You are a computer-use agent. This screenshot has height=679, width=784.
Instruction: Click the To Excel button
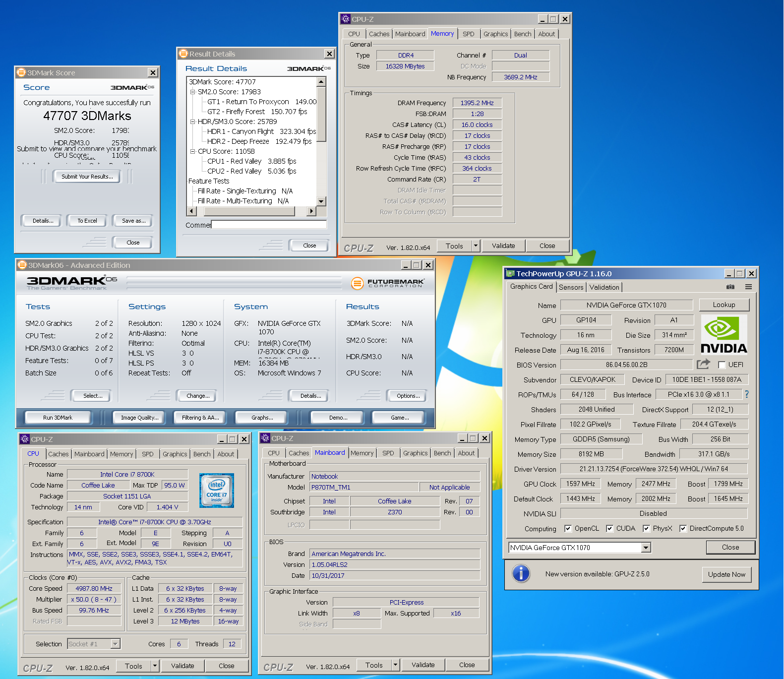[87, 221]
